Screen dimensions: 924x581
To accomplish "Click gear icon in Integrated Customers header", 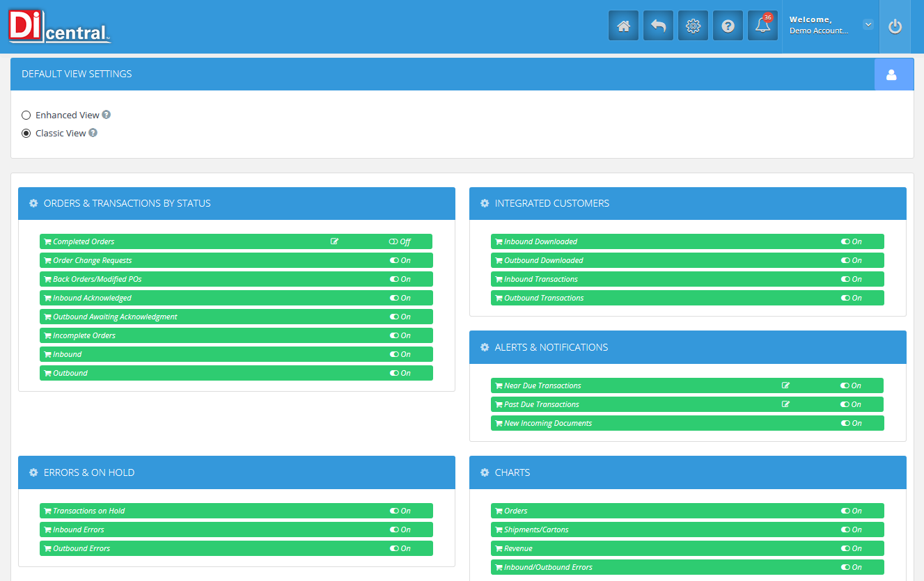I will [x=485, y=204].
